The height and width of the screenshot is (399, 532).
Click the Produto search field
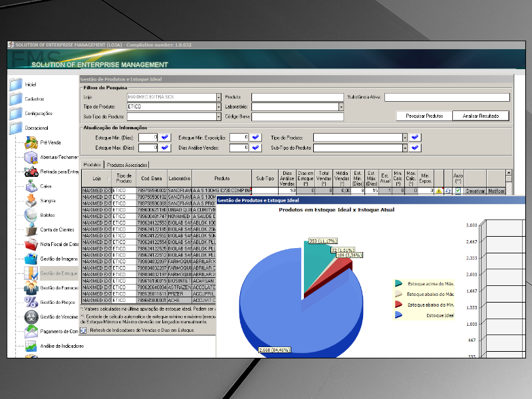pos(297,97)
